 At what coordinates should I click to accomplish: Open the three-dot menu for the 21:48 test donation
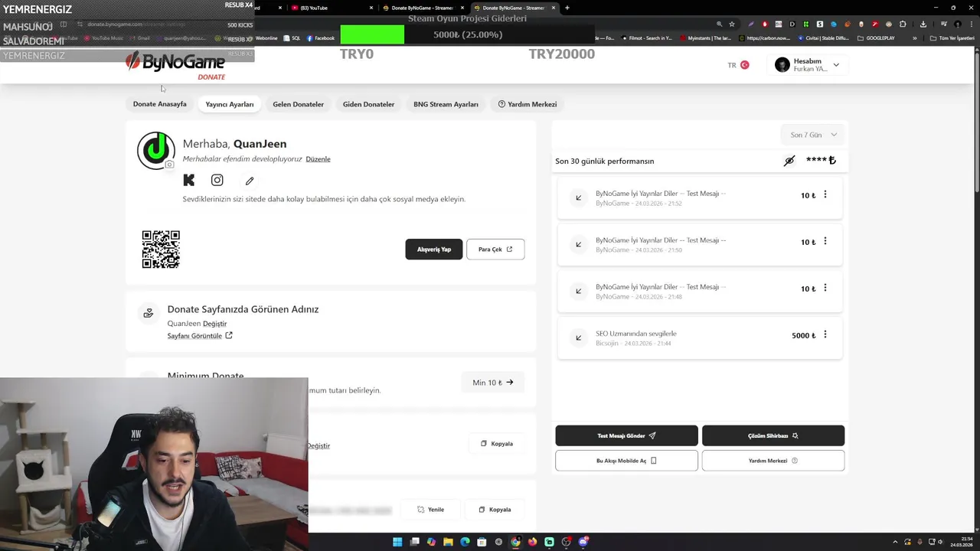click(x=825, y=289)
